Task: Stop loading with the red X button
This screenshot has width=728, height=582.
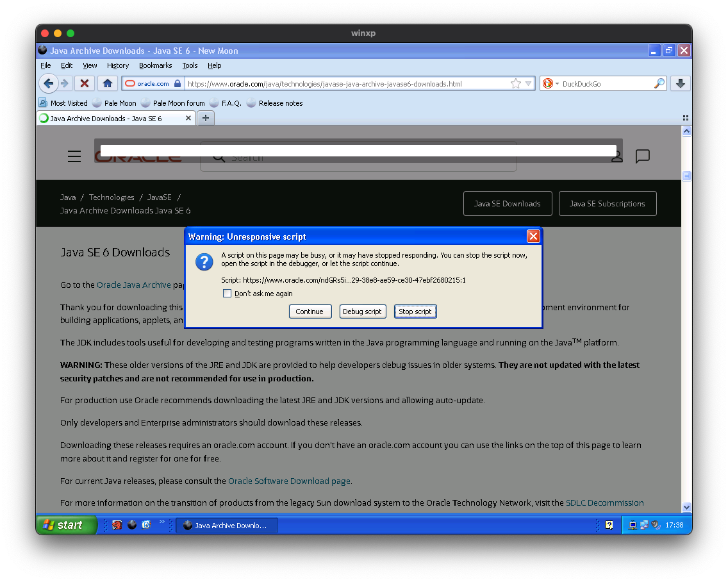Action: coord(85,83)
